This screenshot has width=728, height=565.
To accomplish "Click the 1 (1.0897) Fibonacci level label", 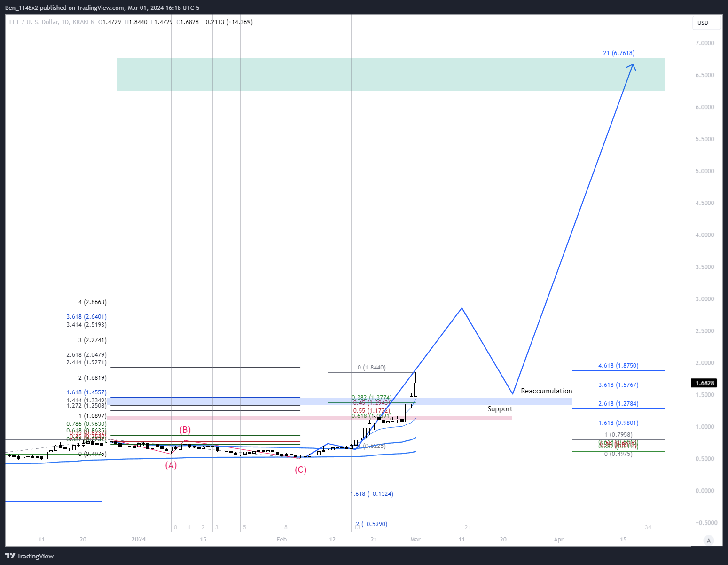I will [92, 416].
